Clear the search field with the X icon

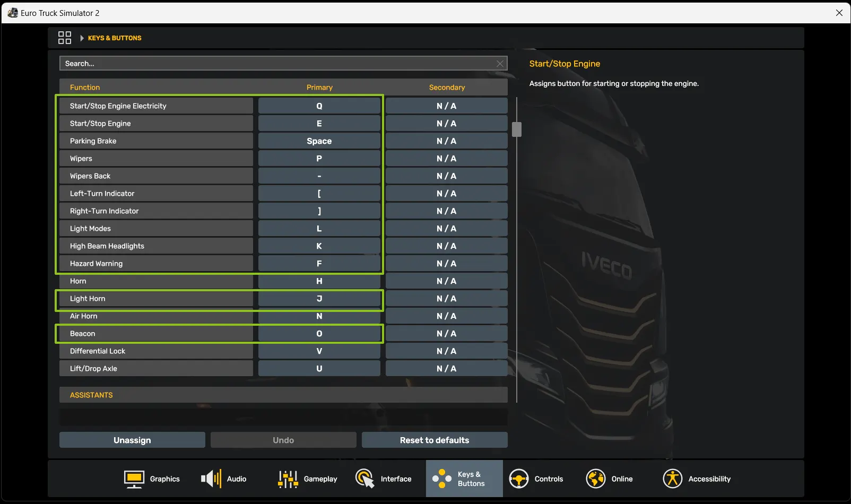coord(500,64)
